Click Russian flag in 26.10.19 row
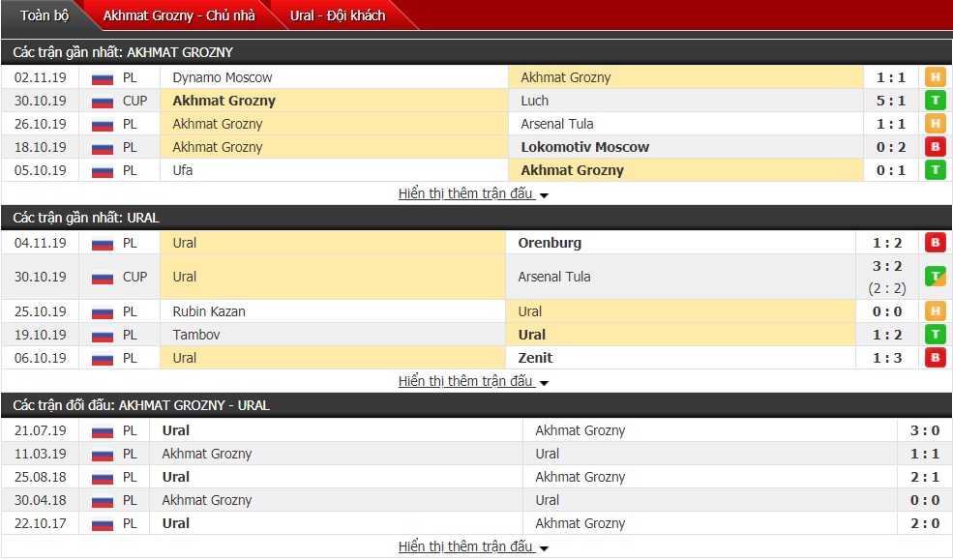This screenshot has width=953, height=560. (103, 125)
